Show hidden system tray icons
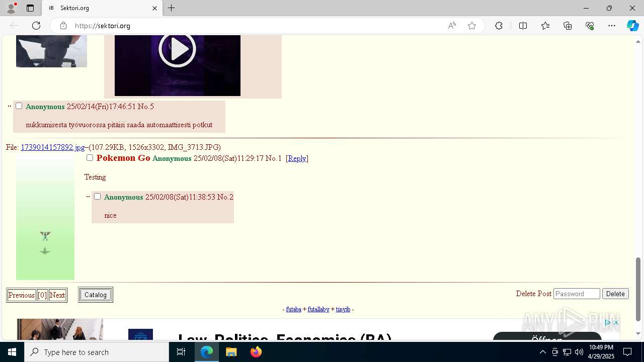This screenshot has height=362, width=644. point(542,352)
